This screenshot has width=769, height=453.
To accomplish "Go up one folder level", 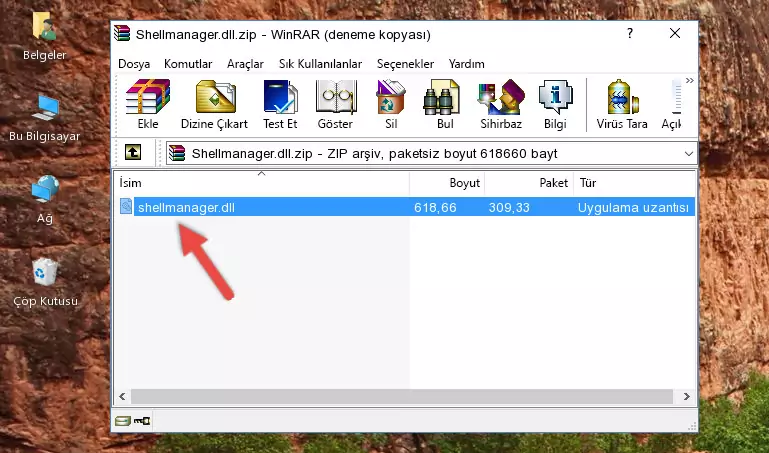I will click(x=133, y=152).
